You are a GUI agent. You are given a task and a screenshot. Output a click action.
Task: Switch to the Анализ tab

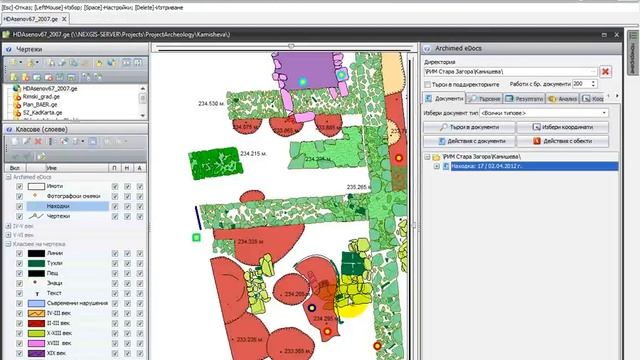(563, 99)
